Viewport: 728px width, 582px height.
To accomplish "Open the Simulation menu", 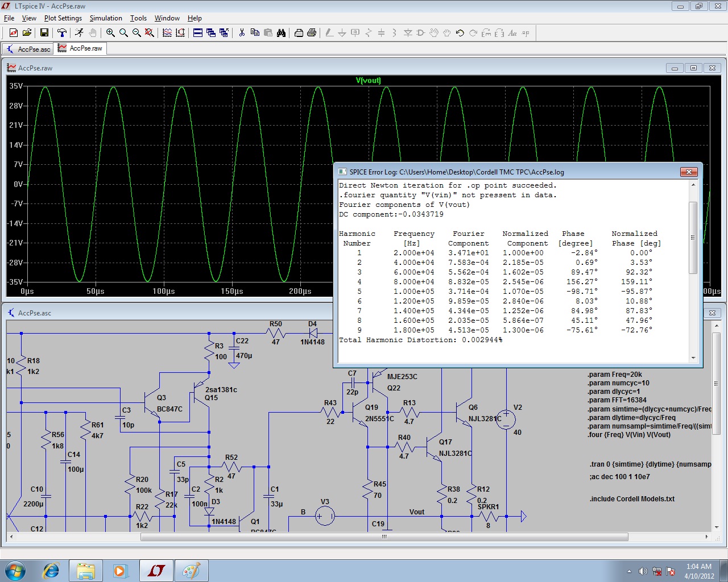I will coord(106,18).
